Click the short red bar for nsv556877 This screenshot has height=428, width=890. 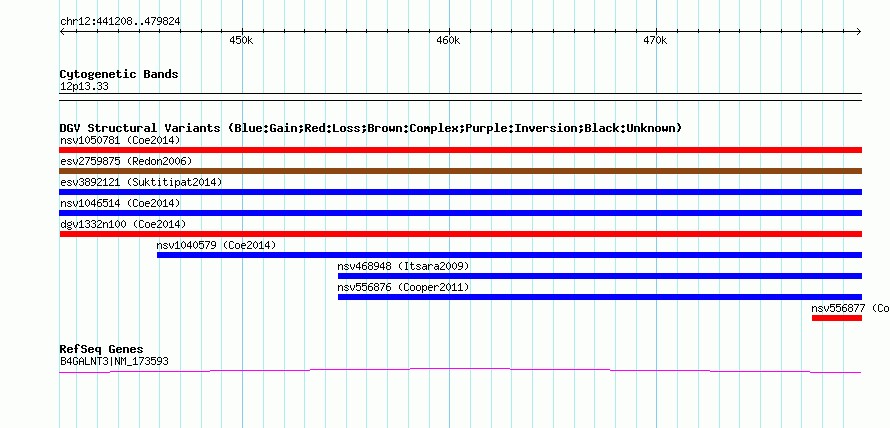coord(837,318)
